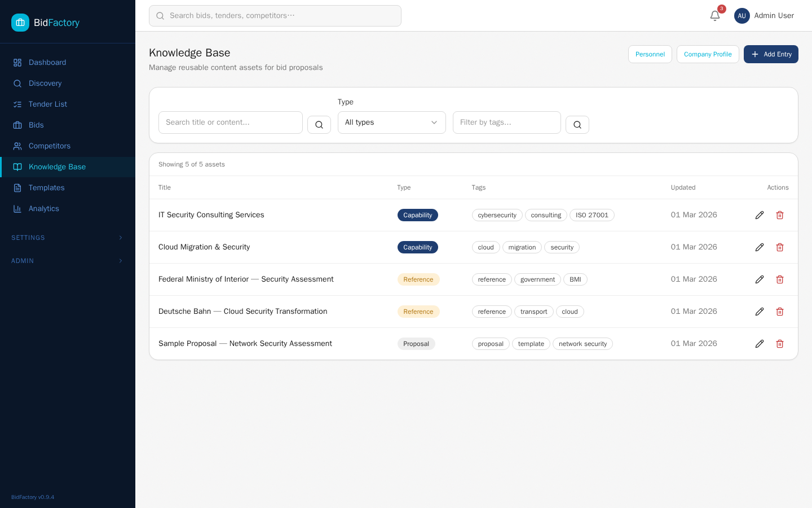Click the Bids briefcase icon
The height and width of the screenshot is (508, 812).
coord(17,125)
